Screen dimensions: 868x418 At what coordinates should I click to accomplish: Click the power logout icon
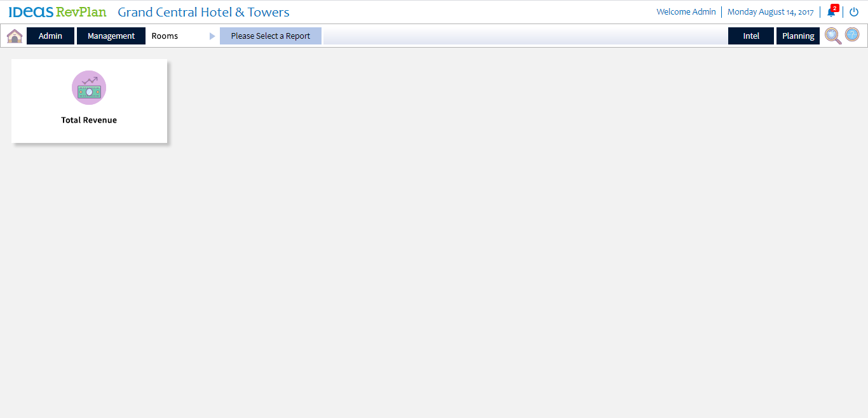point(854,12)
